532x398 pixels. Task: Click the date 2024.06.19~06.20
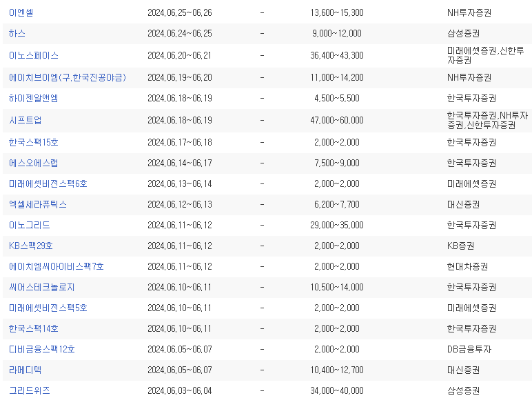tap(180, 78)
